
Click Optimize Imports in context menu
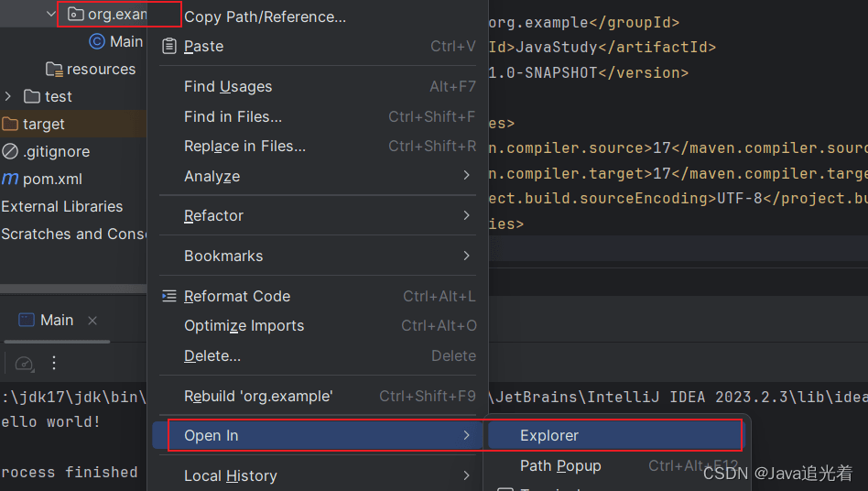tap(244, 325)
